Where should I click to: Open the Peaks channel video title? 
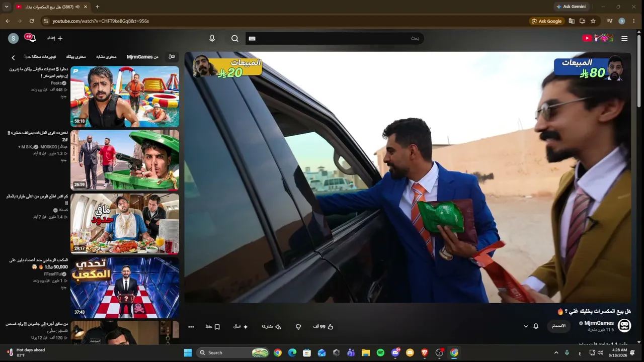click(39, 72)
